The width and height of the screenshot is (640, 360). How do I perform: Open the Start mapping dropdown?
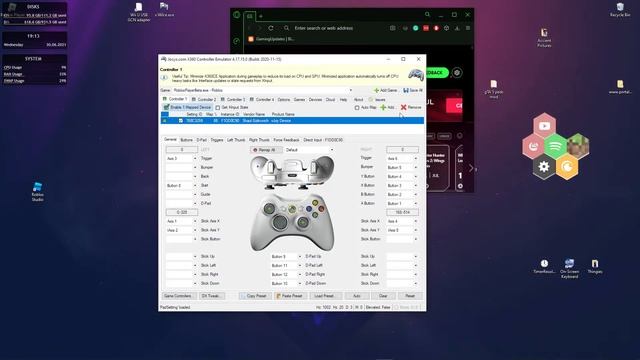coord(195,185)
